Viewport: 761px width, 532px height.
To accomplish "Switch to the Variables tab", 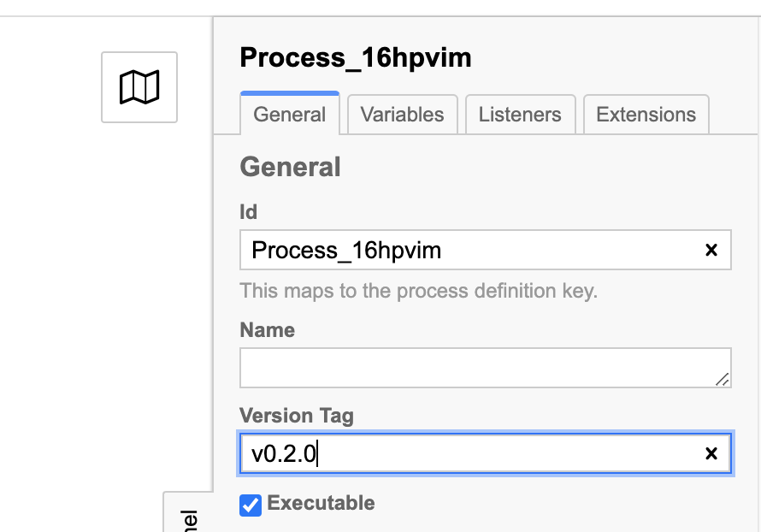I will pos(402,114).
